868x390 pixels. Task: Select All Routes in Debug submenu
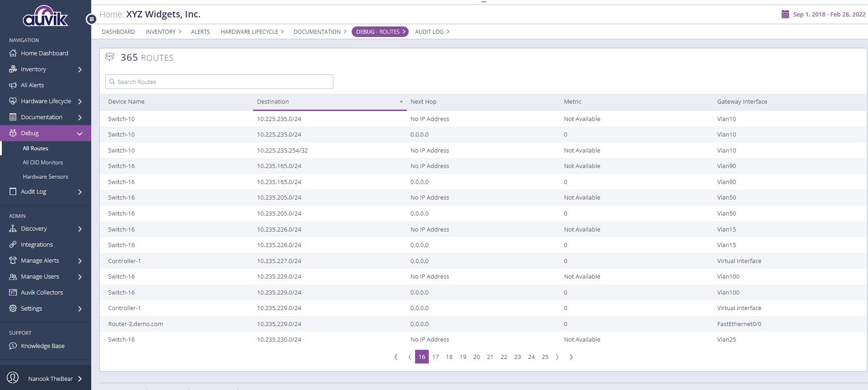click(36, 148)
